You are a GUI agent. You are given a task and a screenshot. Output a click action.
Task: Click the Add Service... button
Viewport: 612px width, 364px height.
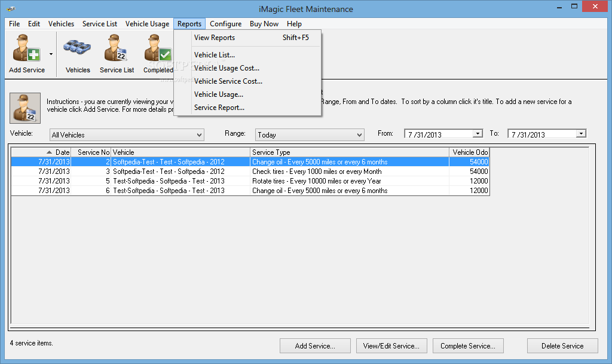(x=315, y=346)
